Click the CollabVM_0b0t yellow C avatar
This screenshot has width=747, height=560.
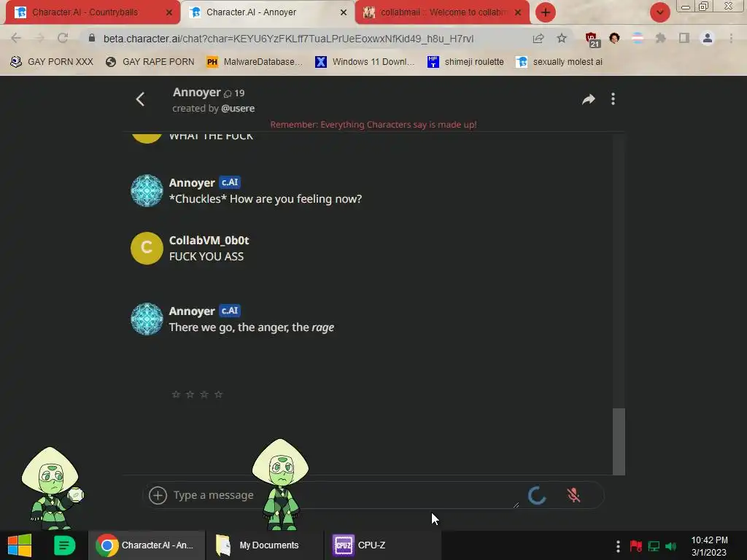coord(147,248)
